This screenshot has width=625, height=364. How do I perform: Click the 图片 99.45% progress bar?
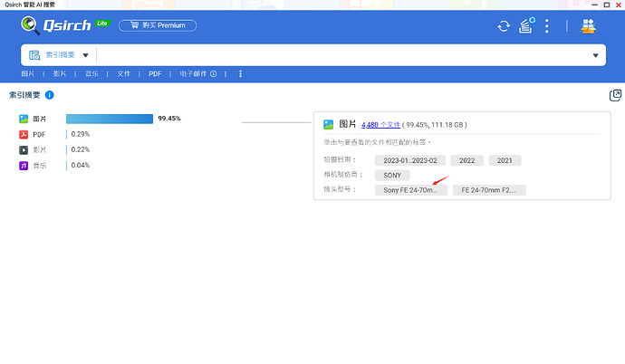pos(110,119)
